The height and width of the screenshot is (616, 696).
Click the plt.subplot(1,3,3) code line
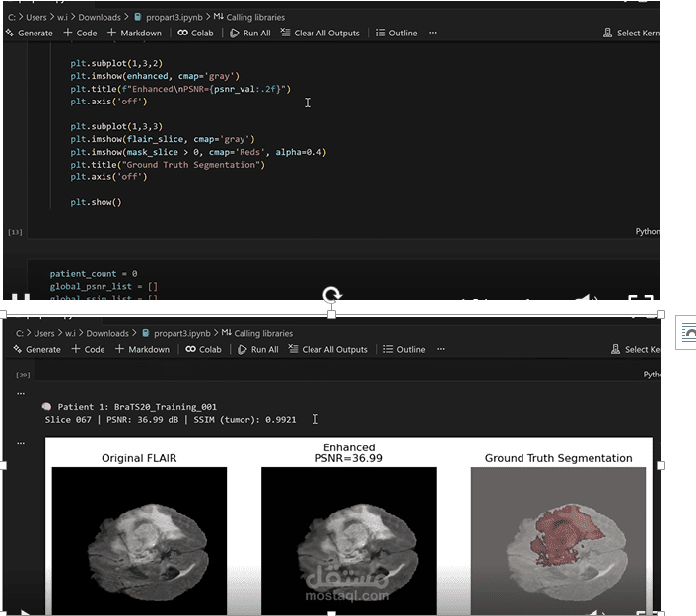coord(116,126)
